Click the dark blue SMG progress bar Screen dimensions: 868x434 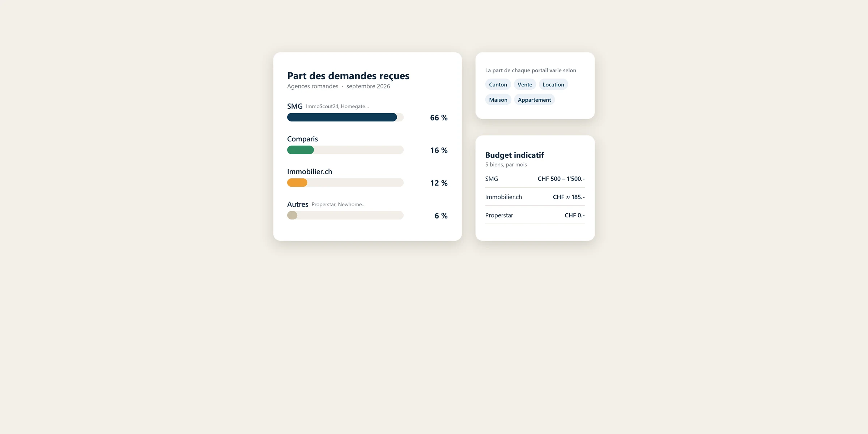click(x=345, y=117)
